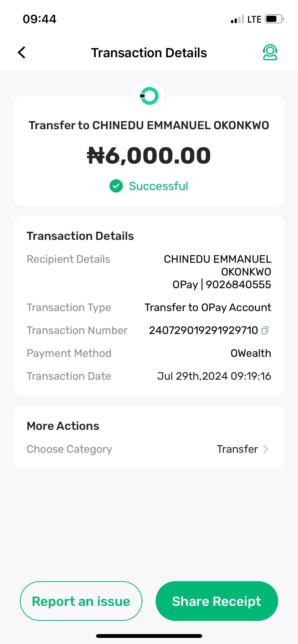Image resolution: width=298 pixels, height=644 pixels.
Task: Tap the Choose Category row label
Action: pos(69,449)
